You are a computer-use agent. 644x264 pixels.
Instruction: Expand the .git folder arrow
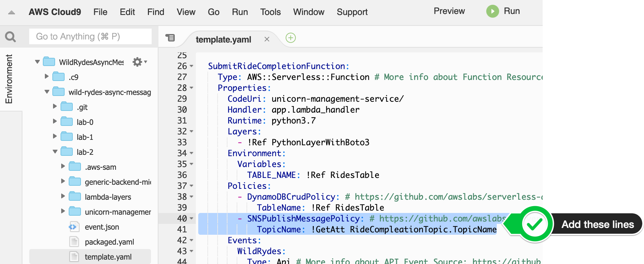pyautogui.click(x=55, y=106)
